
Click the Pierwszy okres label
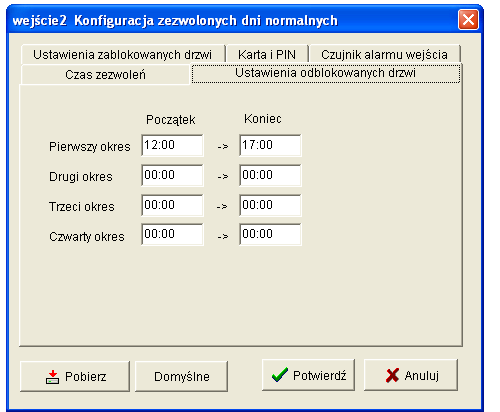[90, 147]
